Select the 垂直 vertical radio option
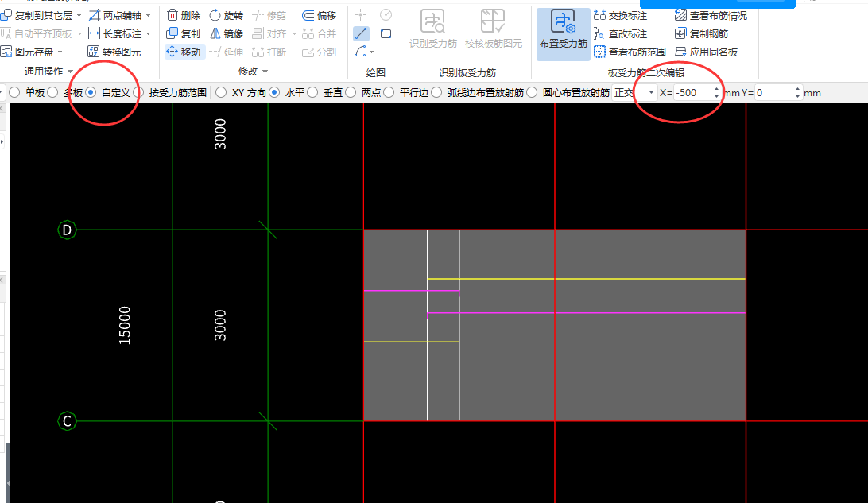This screenshot has height=503, width=868. pyautogui.click(x=312, y=92)
